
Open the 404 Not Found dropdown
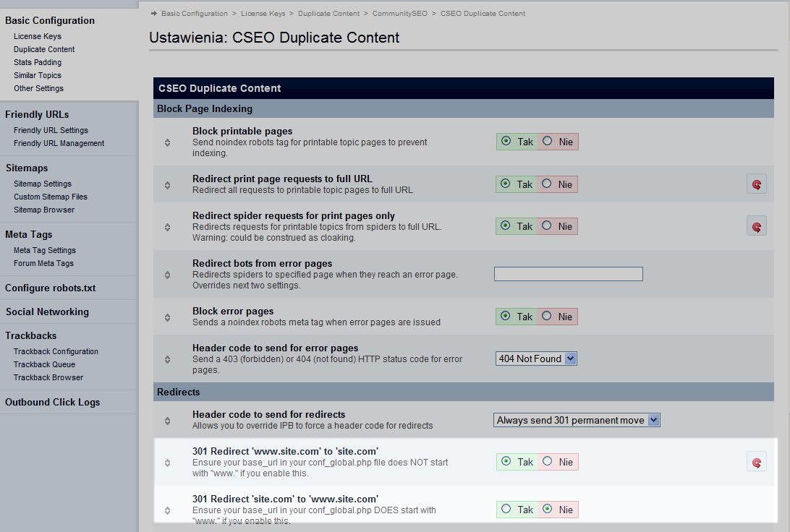[x=536, y=359]
